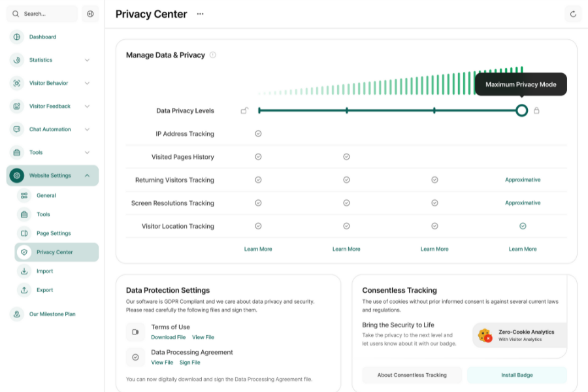Click the info icon beside Manage Data & Privacy

(213, 56)
